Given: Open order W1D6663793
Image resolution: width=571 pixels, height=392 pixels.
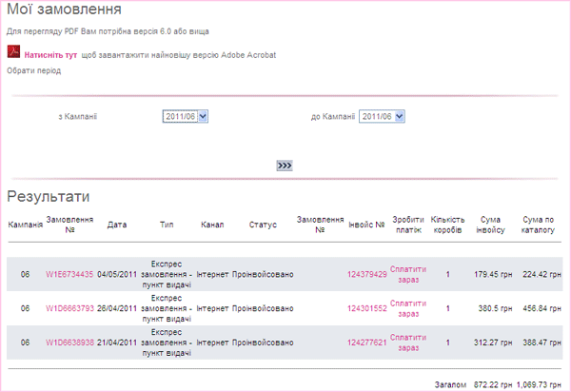Looking at the screenshot, I should (69, 308).
